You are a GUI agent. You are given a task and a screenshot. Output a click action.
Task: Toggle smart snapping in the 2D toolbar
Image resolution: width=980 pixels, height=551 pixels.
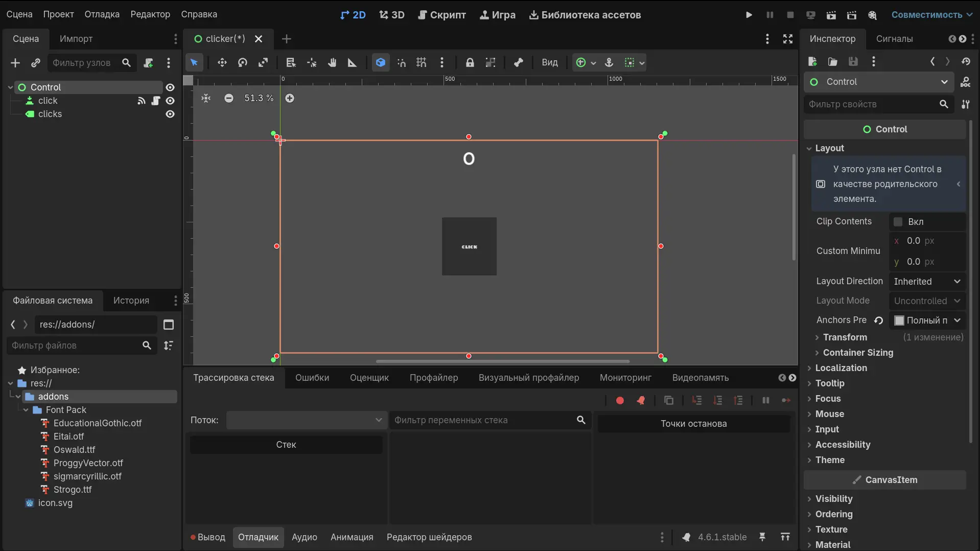pyautogui.click(x=402, y=62)
